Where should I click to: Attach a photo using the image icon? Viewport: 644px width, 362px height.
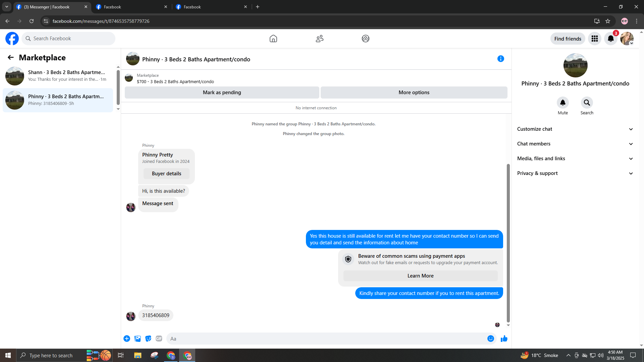coord(138,339)
